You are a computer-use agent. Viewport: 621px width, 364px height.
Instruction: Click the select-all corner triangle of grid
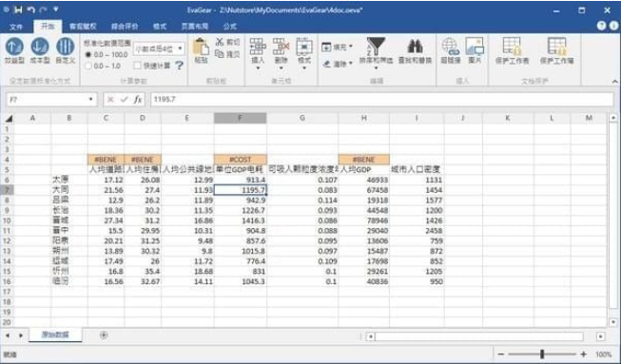coord(8,118)
